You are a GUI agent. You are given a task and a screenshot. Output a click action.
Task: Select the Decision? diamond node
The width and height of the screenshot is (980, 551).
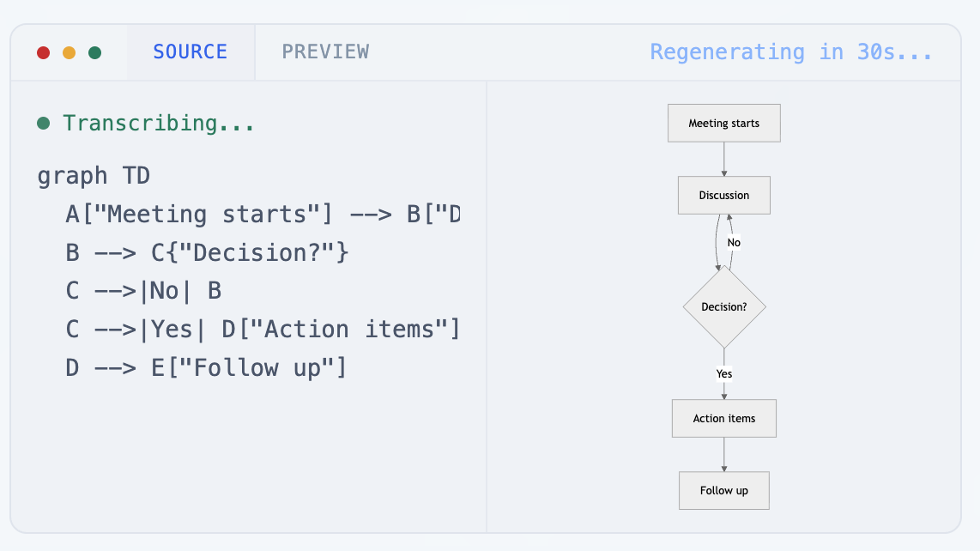(723, 306)
